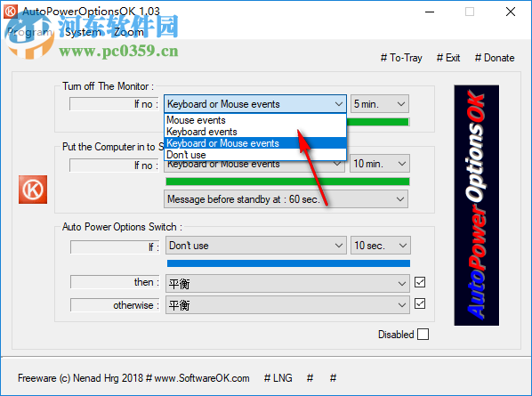Toggle the checkbox next to the 'then' plan
Viewport: 532px width, 396px height.
point(420,282)
